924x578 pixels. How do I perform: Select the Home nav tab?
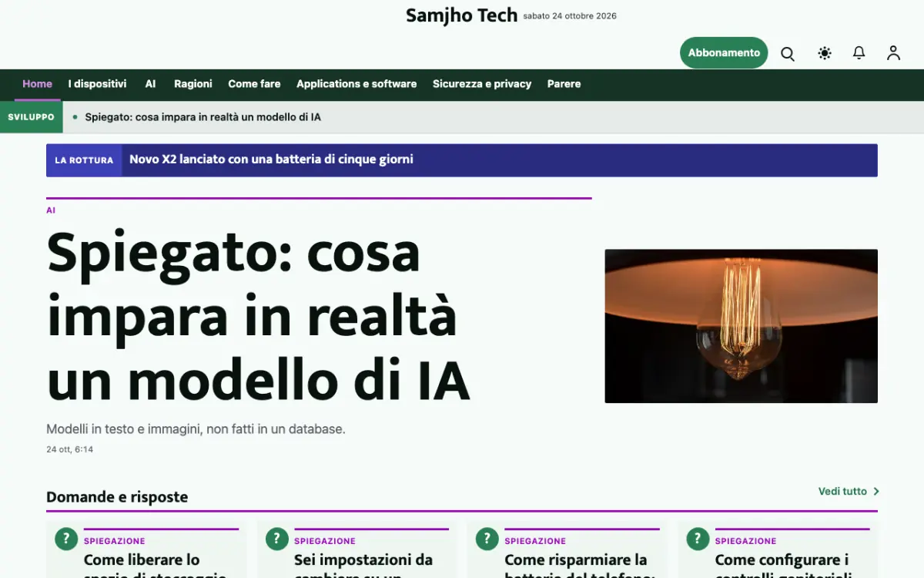click(38, 84)
